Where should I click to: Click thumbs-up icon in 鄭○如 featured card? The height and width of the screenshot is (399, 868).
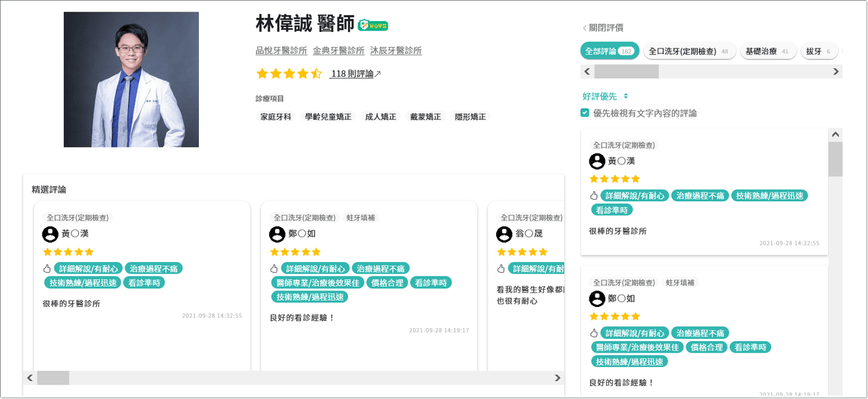pyautogui.click(x=274, y=269)
